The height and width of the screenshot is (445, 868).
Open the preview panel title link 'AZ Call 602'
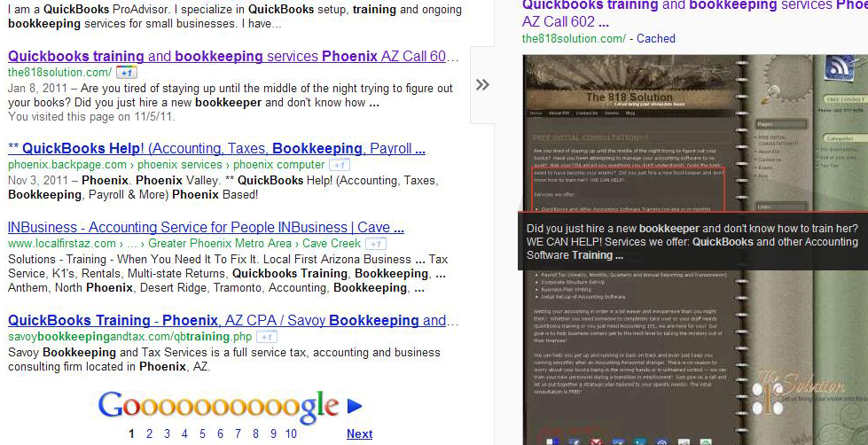(565, 21)
